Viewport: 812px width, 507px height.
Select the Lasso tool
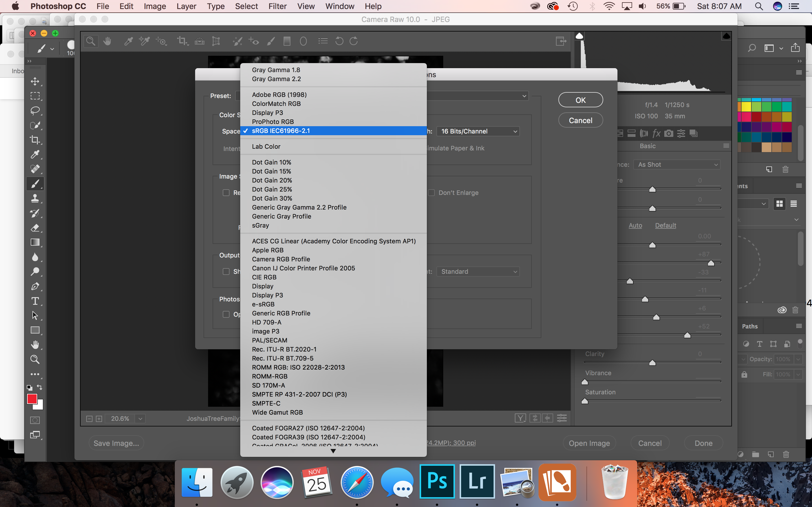(35, 111)
